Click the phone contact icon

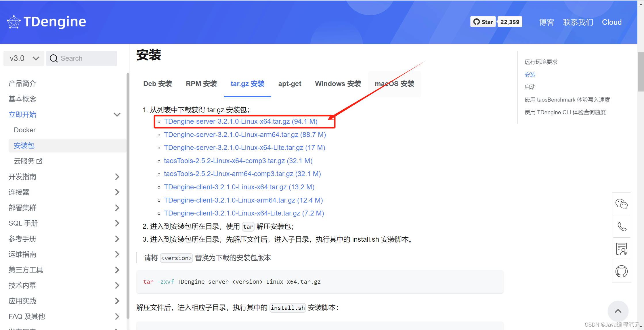622,226
